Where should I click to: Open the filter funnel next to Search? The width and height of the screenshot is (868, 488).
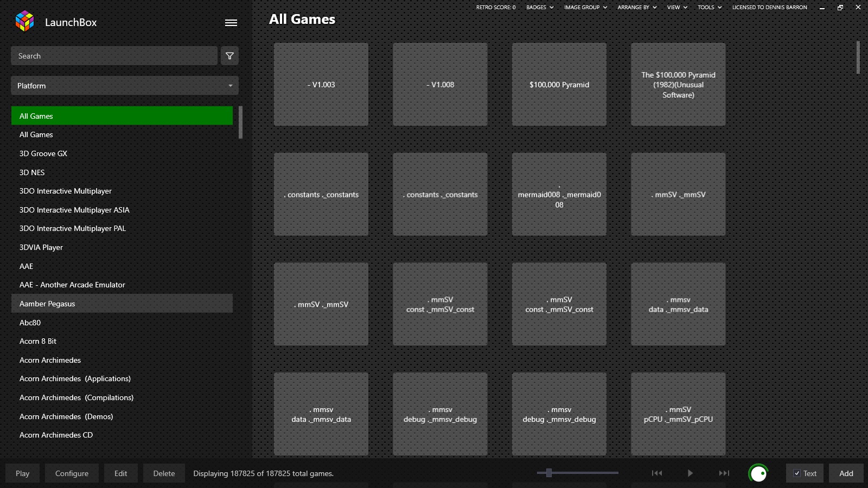229,56
